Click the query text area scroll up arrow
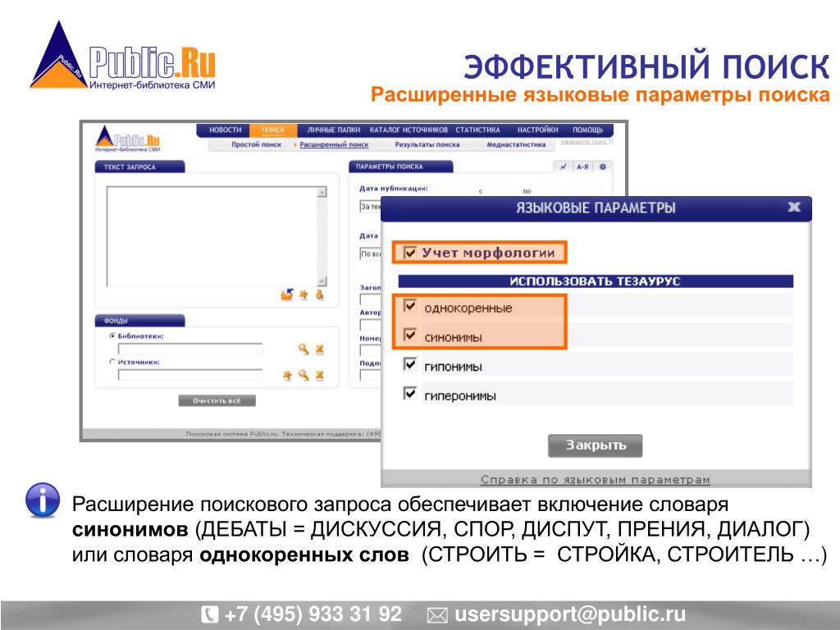This screenshot has width=840, height=630. coord(322,192)
